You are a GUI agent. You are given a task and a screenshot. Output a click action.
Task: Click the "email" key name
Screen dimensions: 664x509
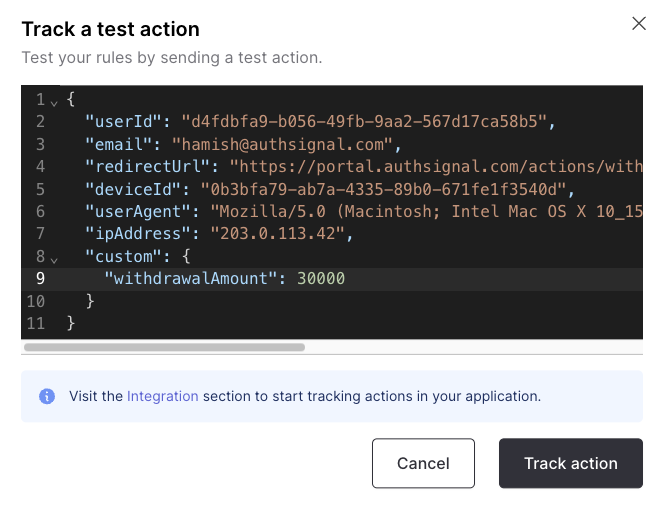119,144
